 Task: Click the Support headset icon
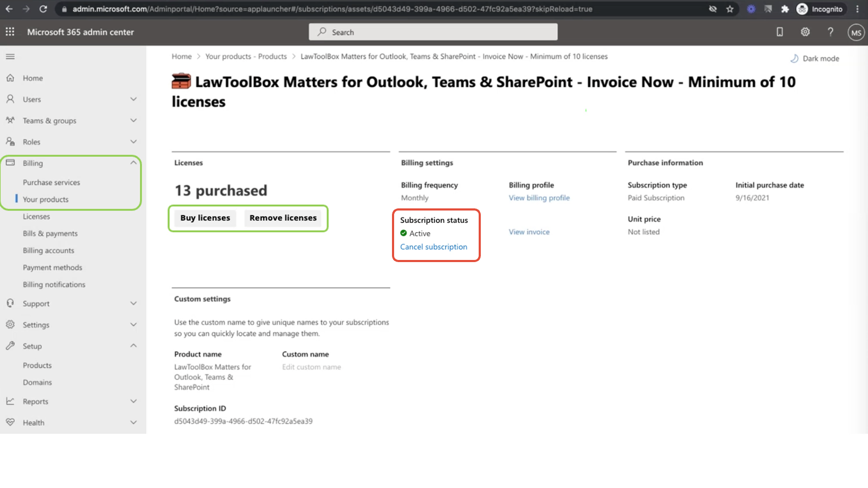(10, 303)
